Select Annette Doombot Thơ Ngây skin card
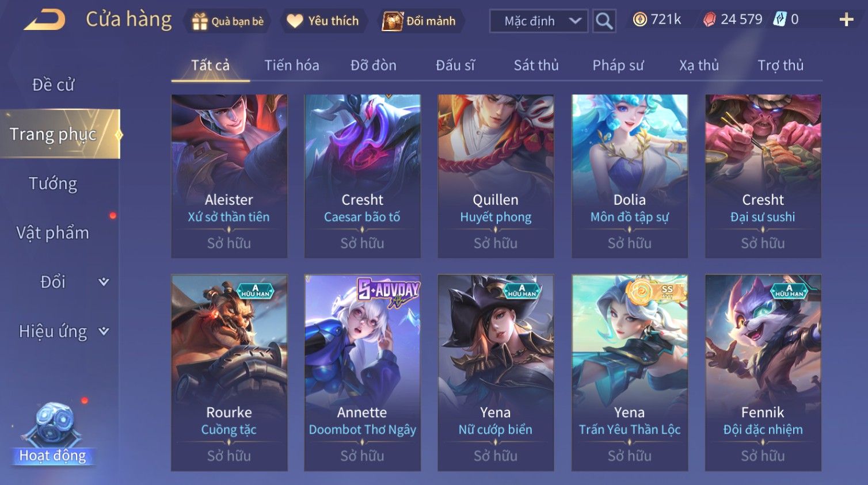This screenshot has width=868, height=485. [362, 372]
